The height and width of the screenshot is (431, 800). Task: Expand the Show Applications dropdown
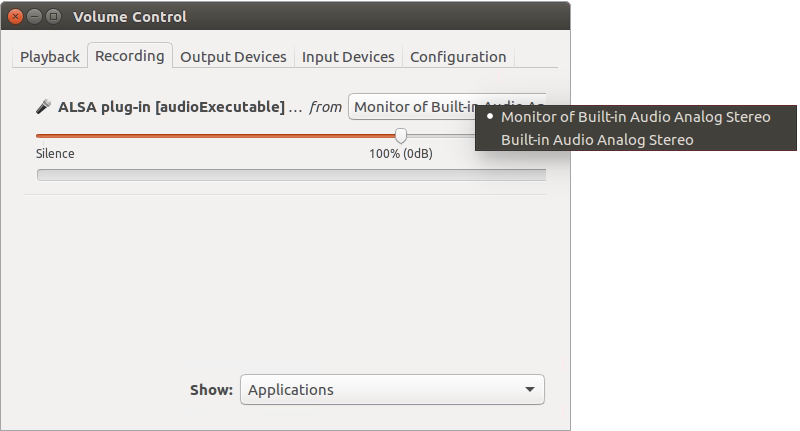pyautogui.click(x=392, y=390)
